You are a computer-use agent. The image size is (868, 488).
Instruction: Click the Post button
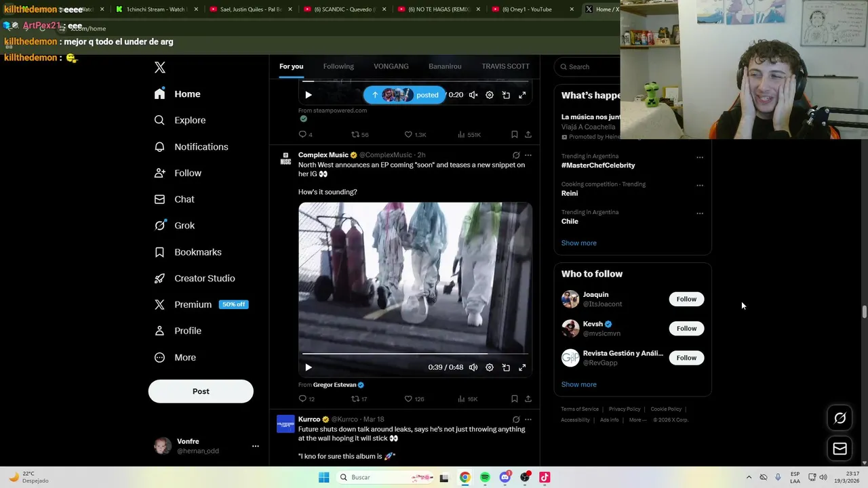201,391
